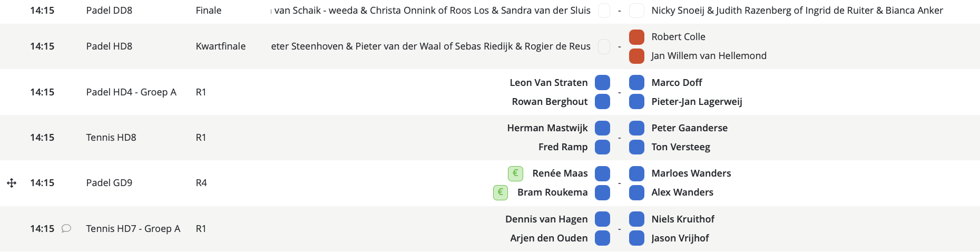Toggle the empty box after Sandra van der Sluis
Image resolution: width=980 pixels, height=252 pixels.
click(x=604, y=11)
